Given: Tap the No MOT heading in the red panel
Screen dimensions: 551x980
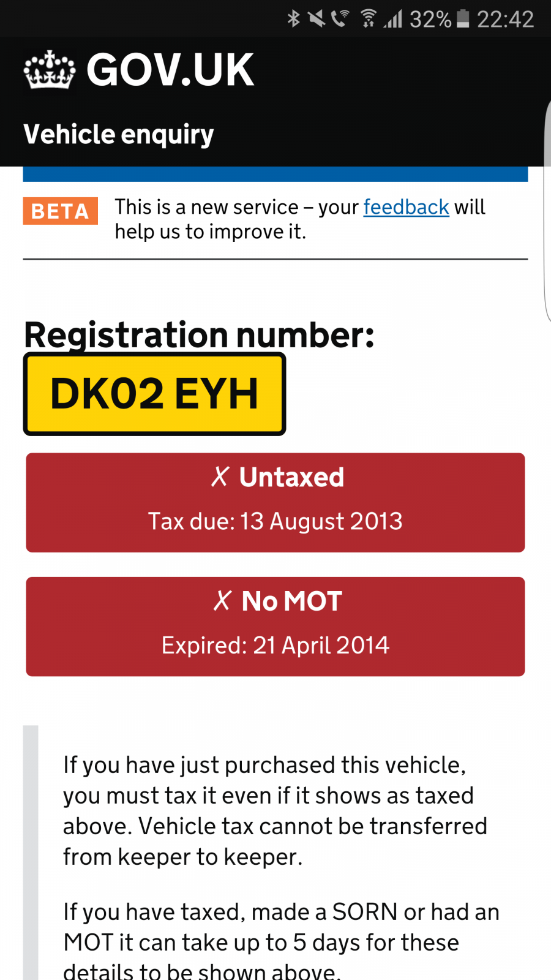Looking at the screenshot, I should coord(291,601).
